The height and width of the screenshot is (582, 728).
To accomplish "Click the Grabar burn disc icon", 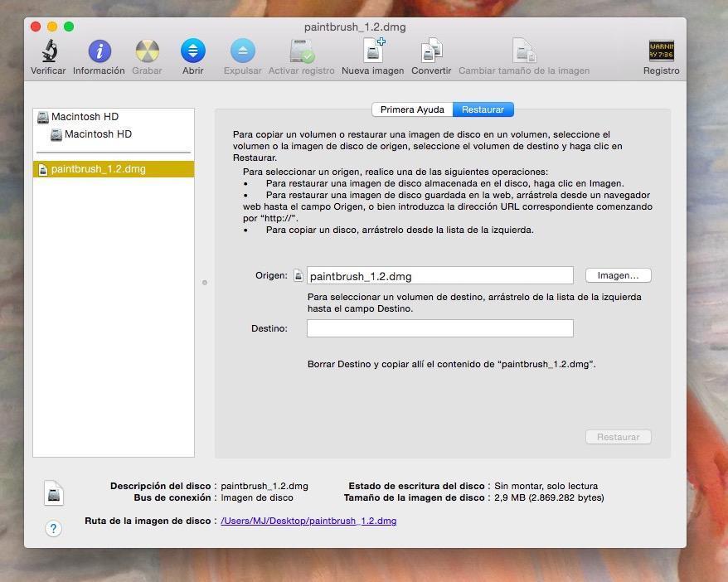I will coord(147,51).
